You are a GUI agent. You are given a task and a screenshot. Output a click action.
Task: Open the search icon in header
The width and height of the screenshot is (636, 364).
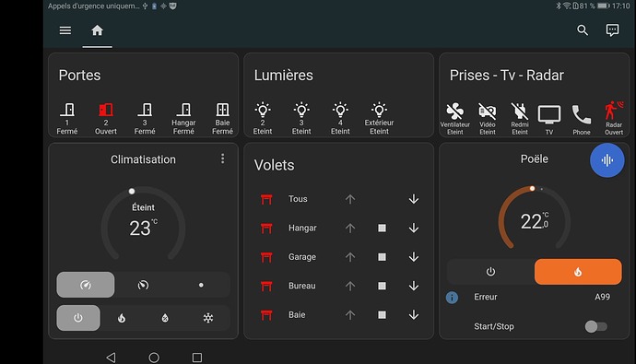coord(583,30)
